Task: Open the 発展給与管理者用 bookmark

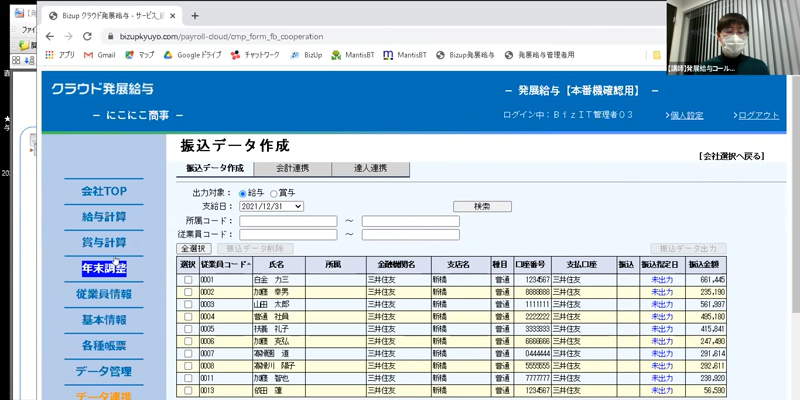Action: 539,55
